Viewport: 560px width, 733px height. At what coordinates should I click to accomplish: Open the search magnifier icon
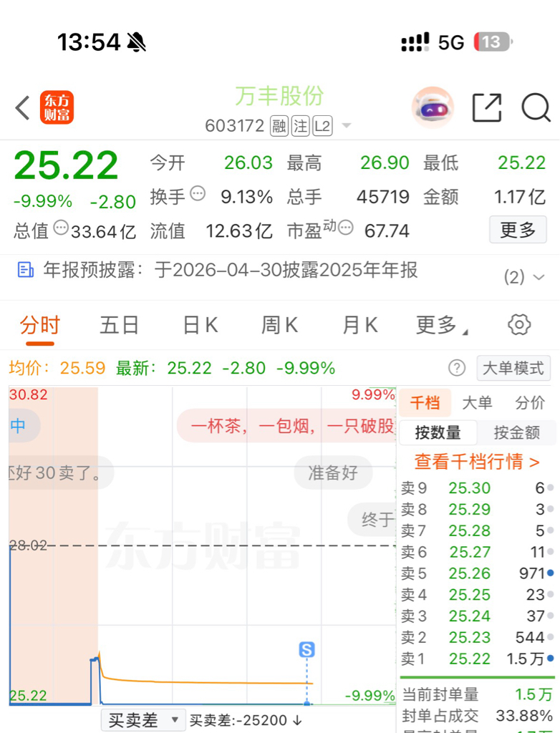click(536, 107)
